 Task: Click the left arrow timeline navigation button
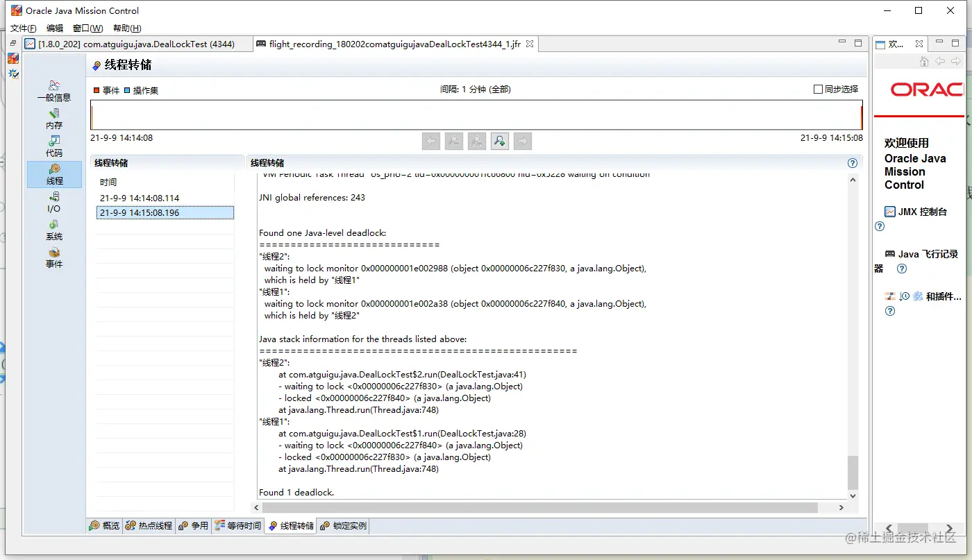coord(431,141)
